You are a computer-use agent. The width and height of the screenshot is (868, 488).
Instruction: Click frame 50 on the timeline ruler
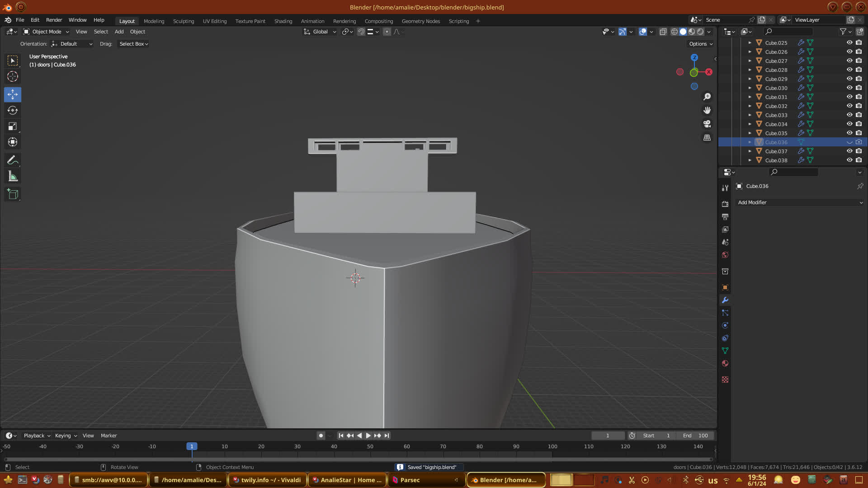click(370, 446)
